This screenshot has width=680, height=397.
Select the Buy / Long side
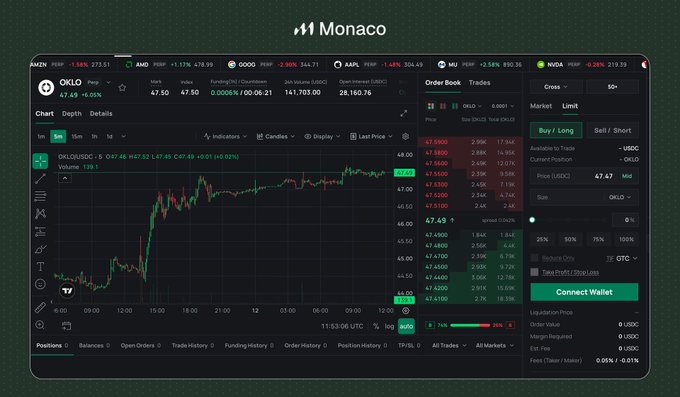coord(556,131)
